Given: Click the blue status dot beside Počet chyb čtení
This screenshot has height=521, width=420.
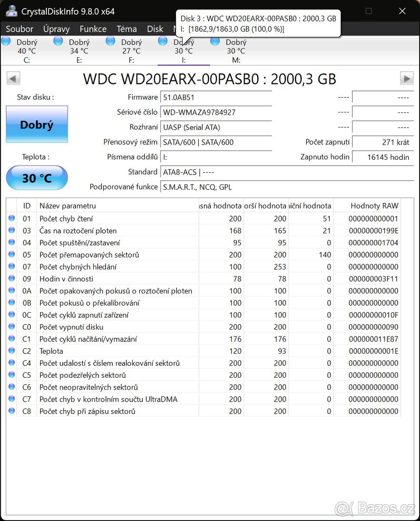Looking at the screenshot, I should coord(11,218).
